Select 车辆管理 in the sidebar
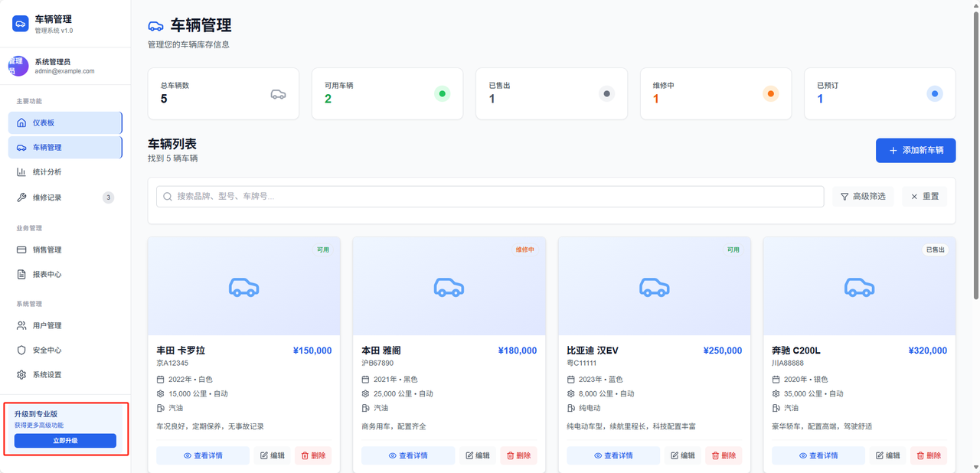Viewport: 980px width, 473px height. coord(65,147)
